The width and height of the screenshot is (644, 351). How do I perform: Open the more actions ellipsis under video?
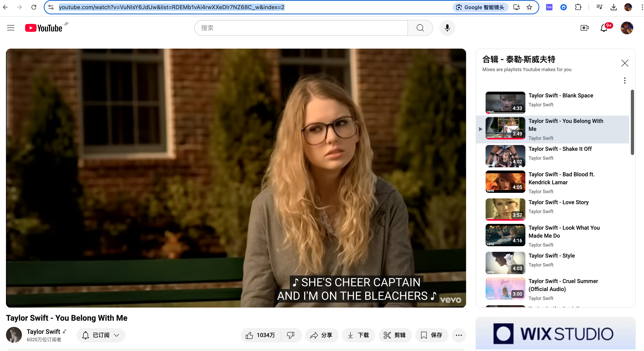tap(459, 335)
